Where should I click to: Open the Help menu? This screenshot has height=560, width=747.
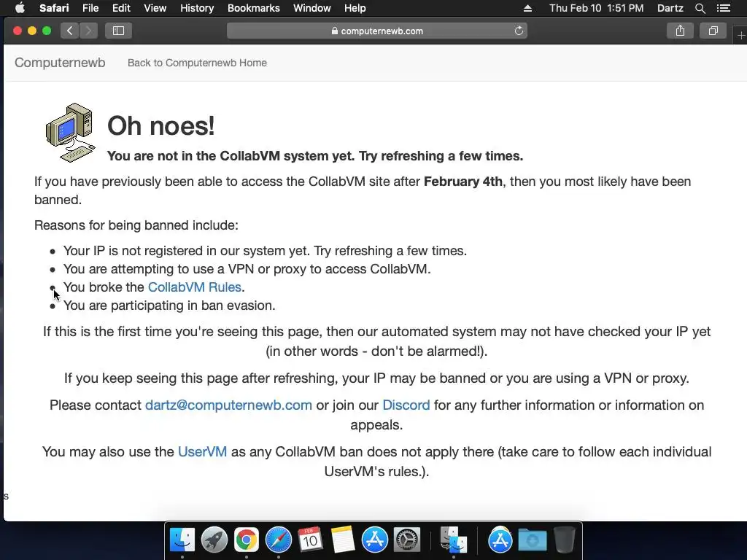355,8
